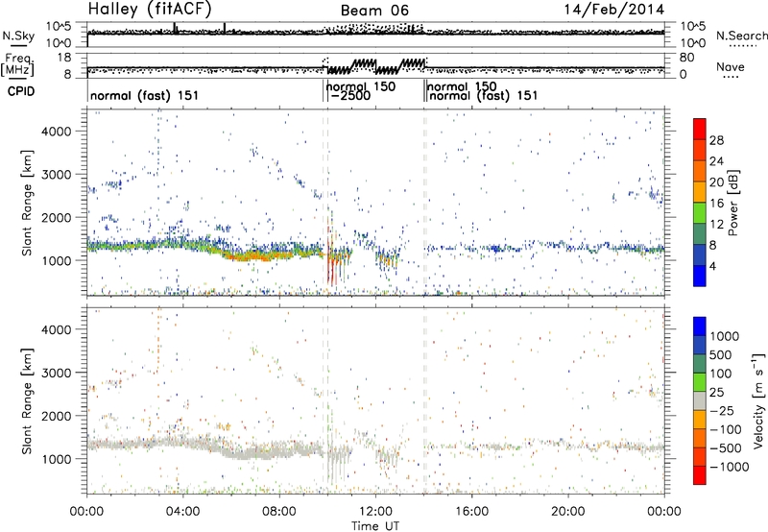
Task: Pick the bright blue Velocity segment above 1000
Action: pyautogui.click(x=700, y=326)
